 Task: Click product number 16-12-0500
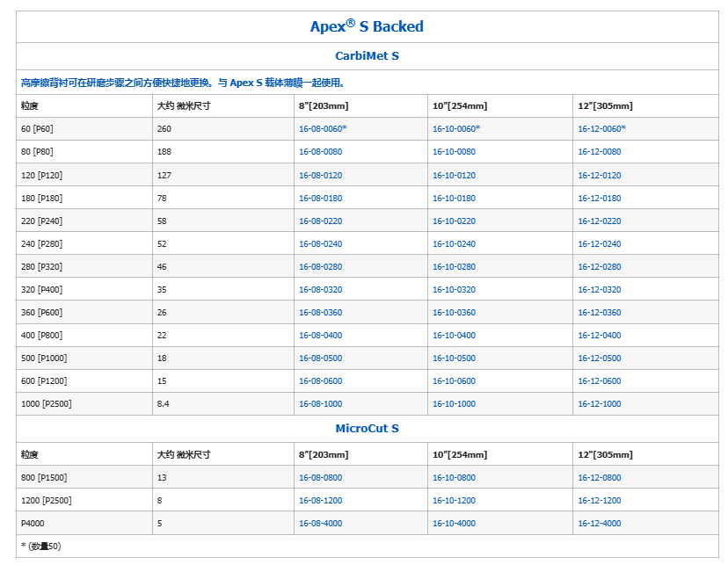[600, 358]
